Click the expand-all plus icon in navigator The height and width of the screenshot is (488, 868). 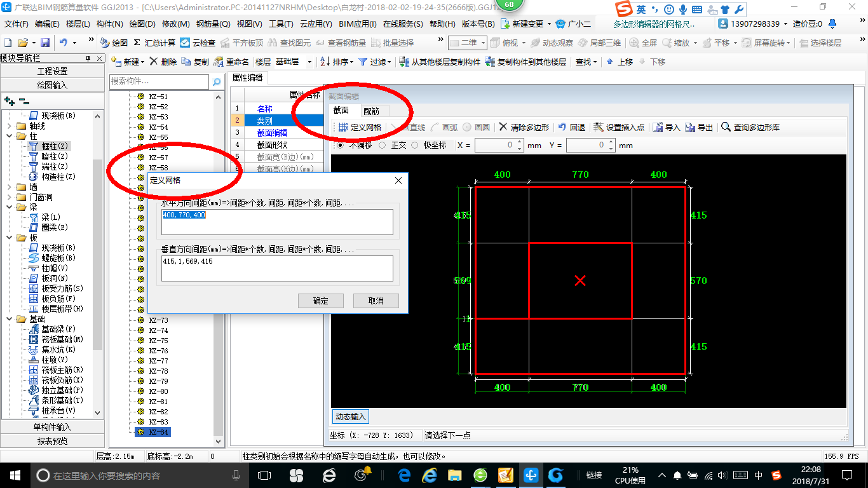click(9, 101)
